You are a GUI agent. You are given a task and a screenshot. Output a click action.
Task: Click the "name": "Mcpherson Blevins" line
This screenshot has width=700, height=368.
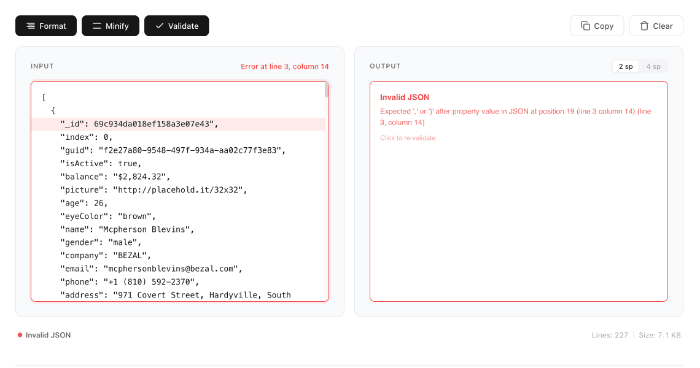coord(127,230)
